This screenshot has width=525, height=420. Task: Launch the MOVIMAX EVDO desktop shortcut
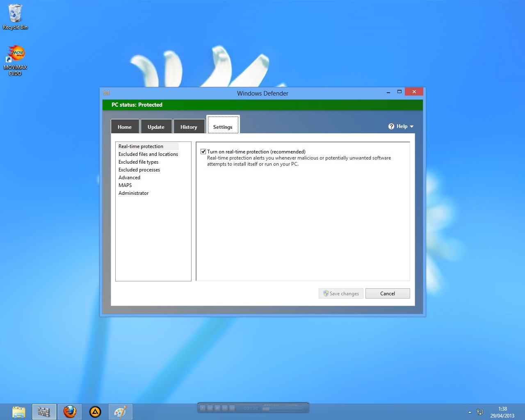point(15,60)
